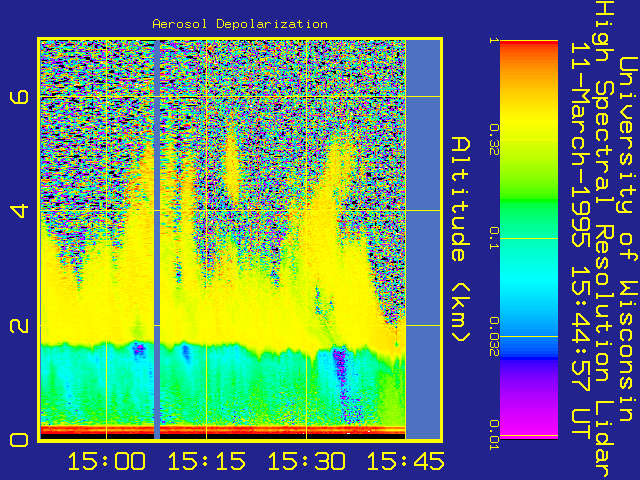Image resolution: width=640 pixels, height=480 pixels.
Task: Click the colorbar label 0.01
Action: (494, 435)
